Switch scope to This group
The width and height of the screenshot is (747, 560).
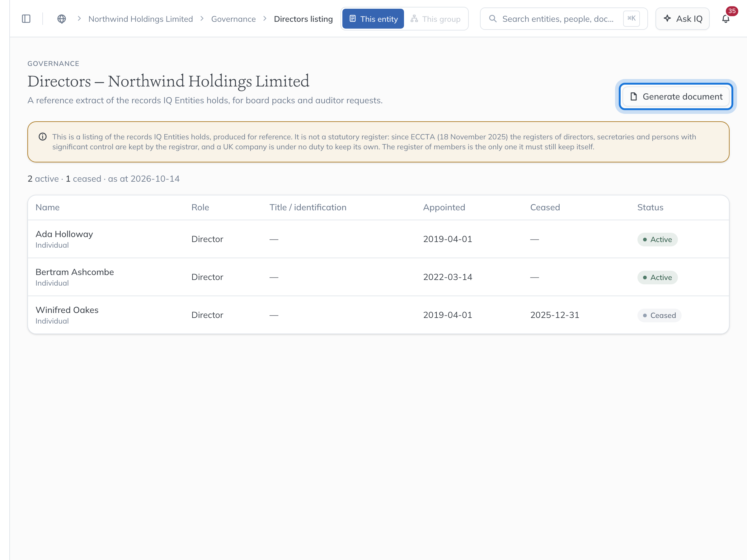click(x=436, y=19)
